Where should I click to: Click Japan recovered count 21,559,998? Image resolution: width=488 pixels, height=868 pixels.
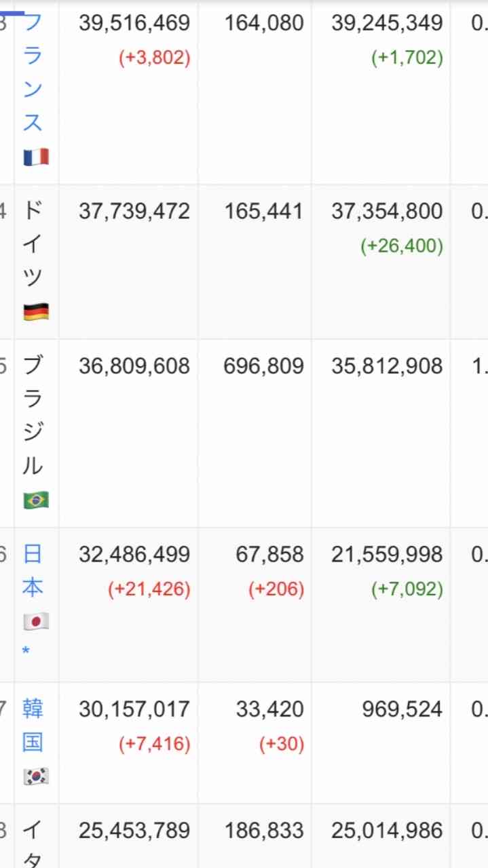pos(387,555)
